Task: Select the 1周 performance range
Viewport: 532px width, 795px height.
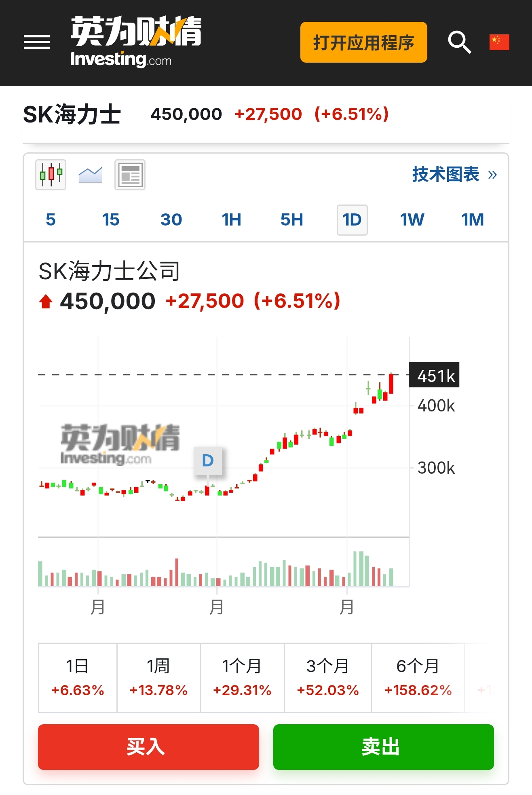Action: 158,677
